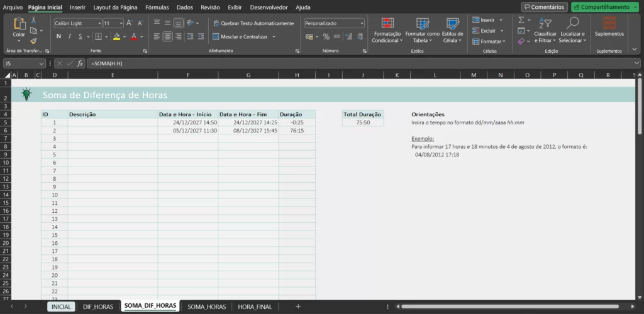Image resolution: width=644 pixels, height=314 pixels.
Task: Open Suplementos add-ins
Action: tap(609, 27)
